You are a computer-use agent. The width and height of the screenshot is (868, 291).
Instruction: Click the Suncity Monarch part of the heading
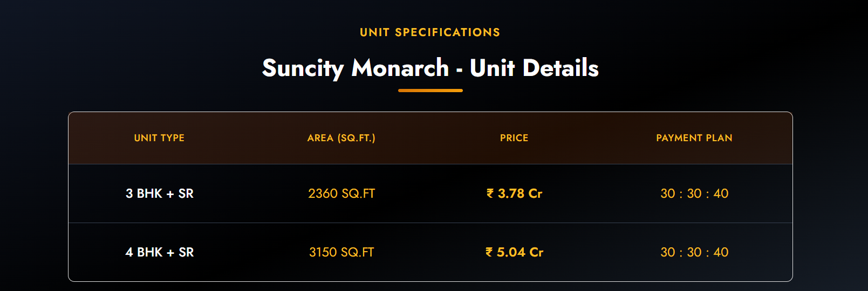[355, 68]
